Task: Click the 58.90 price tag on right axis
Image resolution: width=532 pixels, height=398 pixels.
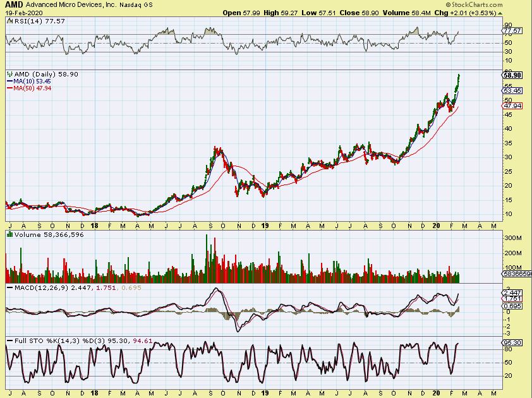Action: point(512,75)
